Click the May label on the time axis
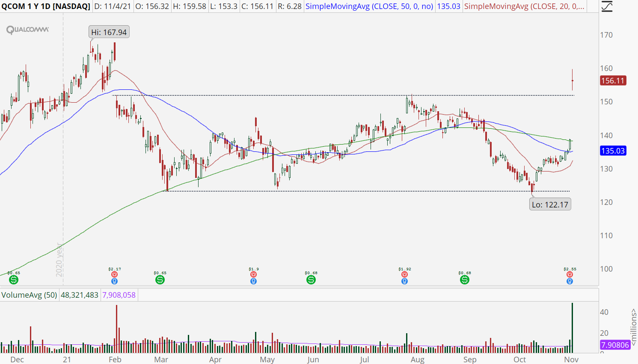Viewport: 638px width, 364px height. tap(267, 359)
